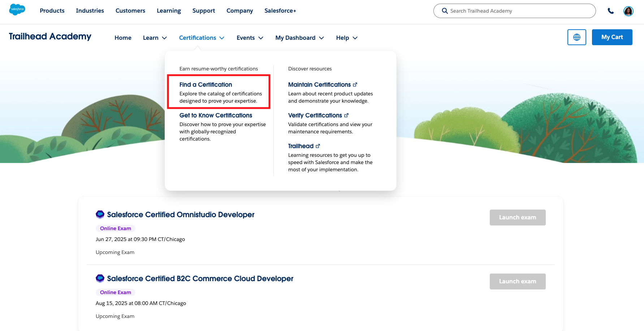The image size is (644, 331).
Task: Open the Trailhead resources link
Action: coord(301,146)
